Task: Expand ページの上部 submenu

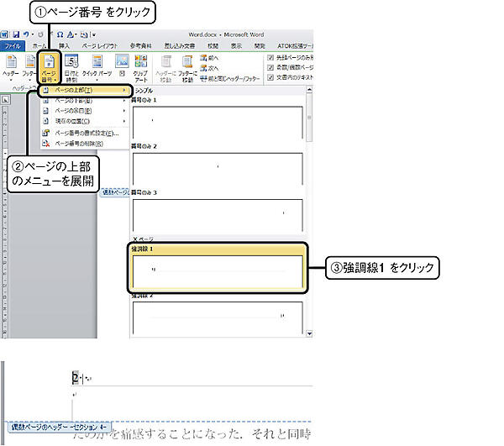Action: click(80, 90)
